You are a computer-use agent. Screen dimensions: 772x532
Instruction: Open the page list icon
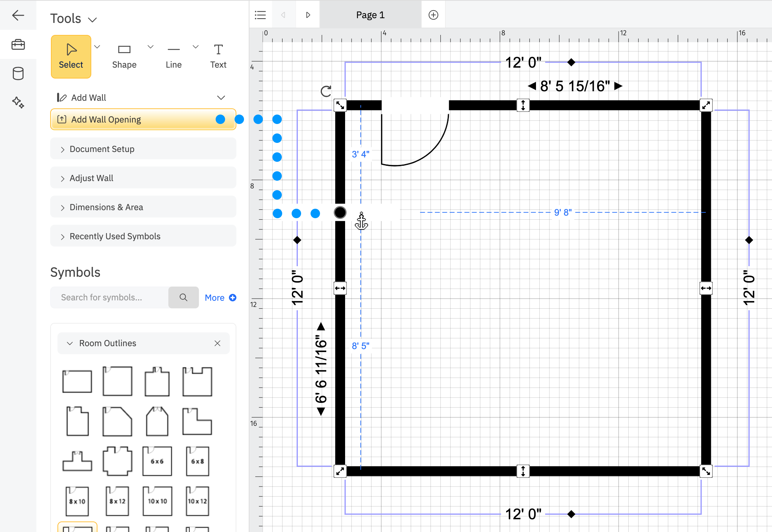click(260, 15)
